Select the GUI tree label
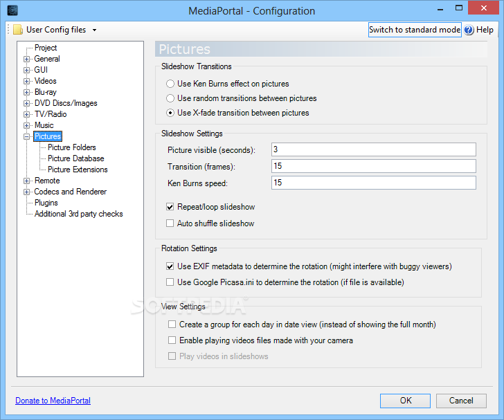504x420 pixels. click(x=41, y=70)
